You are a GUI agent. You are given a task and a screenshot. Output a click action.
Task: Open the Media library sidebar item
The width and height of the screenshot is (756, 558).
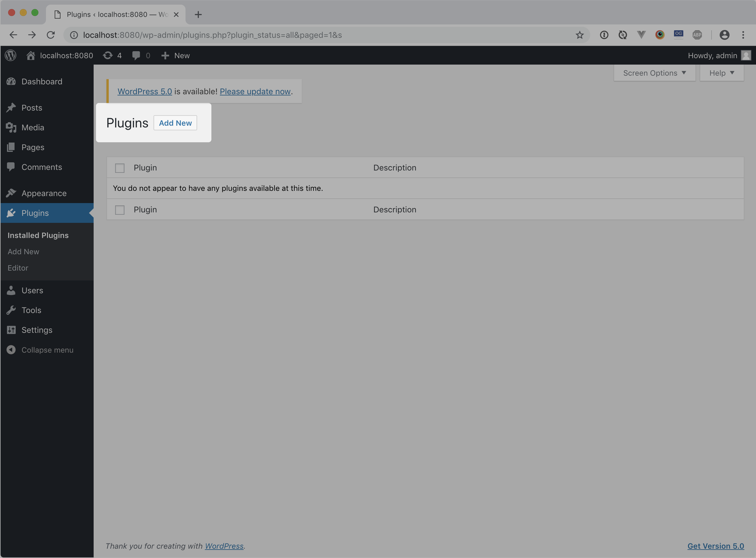coord(33,127)
